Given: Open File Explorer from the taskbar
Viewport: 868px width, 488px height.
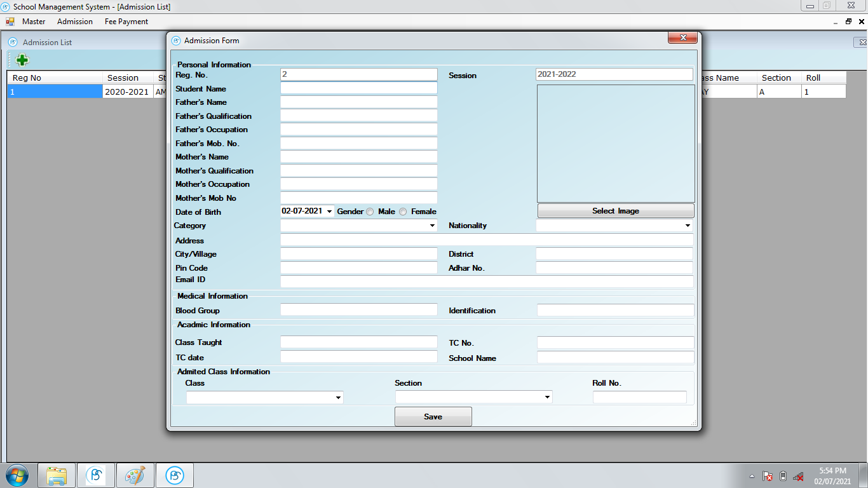Looking at the screenshot, I should click(x=57, y=475).
